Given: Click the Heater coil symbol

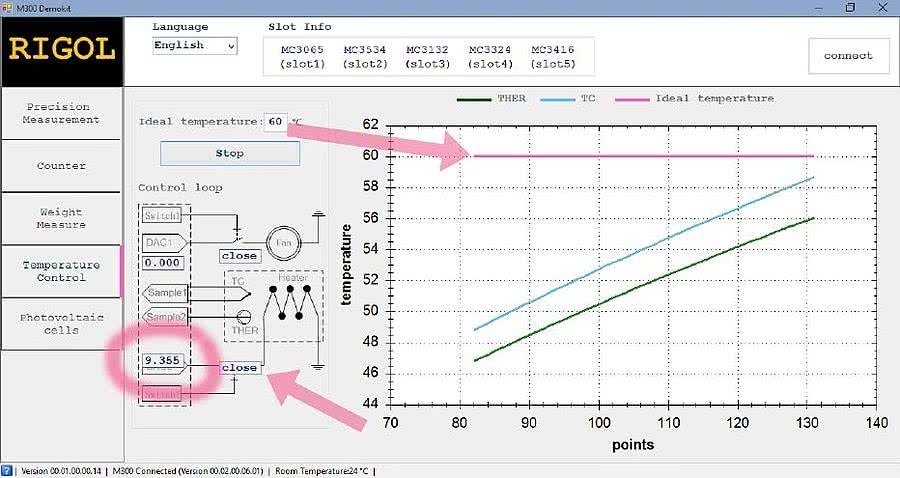Looking at the screenshot, I should point(297,301).
